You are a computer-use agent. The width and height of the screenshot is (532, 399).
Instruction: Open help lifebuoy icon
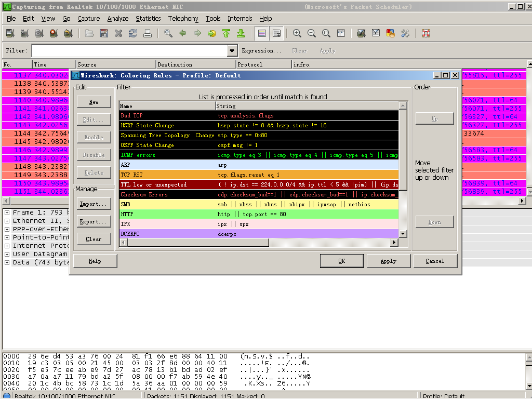click(426, 33)
